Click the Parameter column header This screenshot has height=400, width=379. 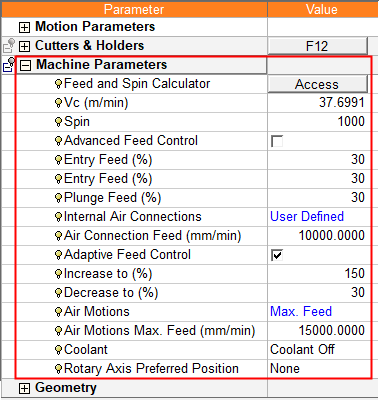134,9
